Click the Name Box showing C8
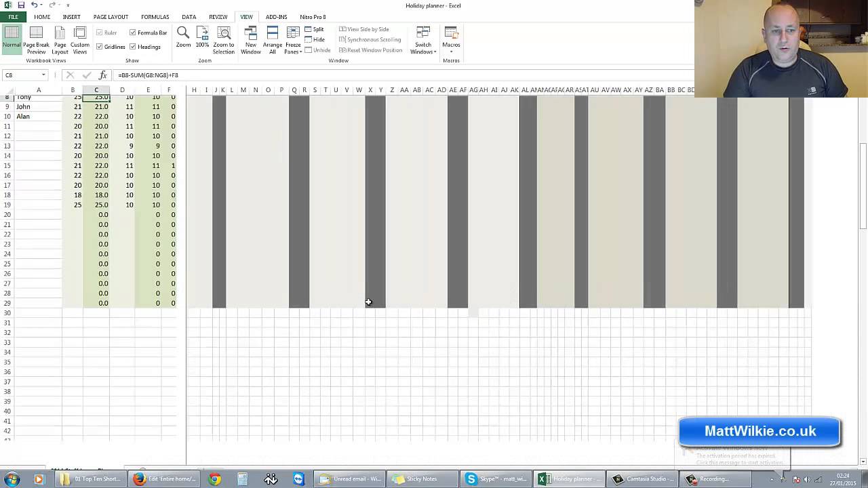The height and width of the screenshot is (488, 868). coord(20,75)
